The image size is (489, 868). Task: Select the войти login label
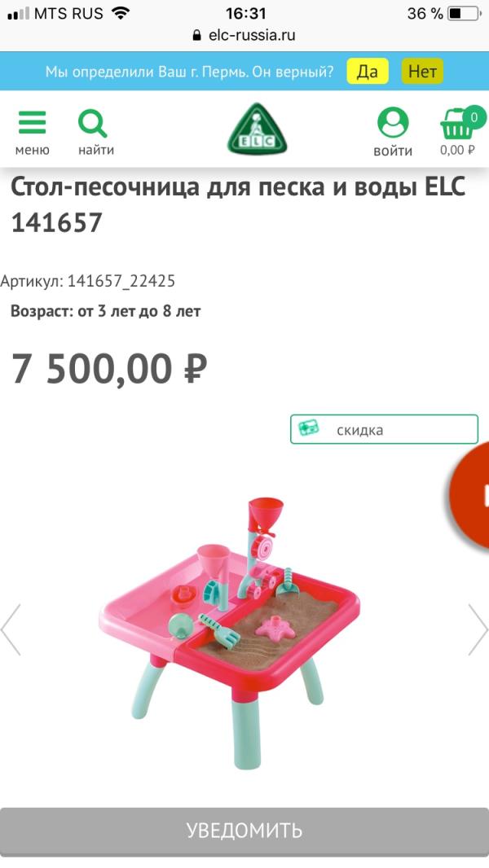coord(393,151)
